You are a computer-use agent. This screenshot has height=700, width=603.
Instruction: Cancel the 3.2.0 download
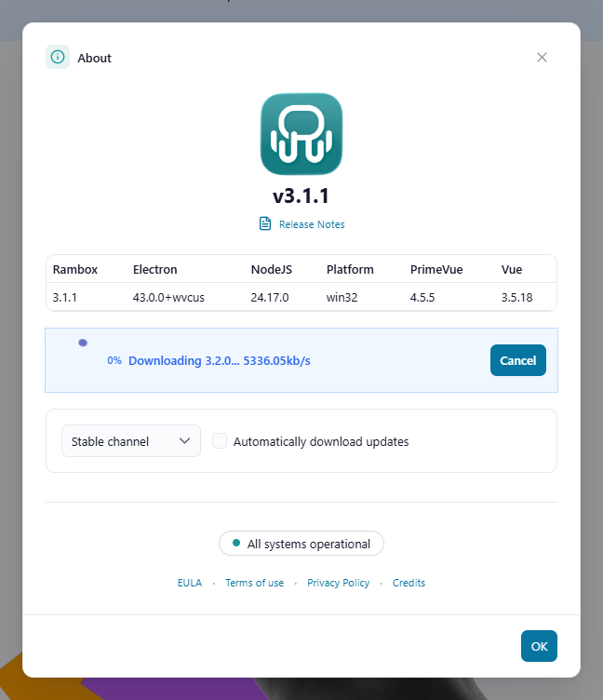pyautogui.click(x=517, y=360)
